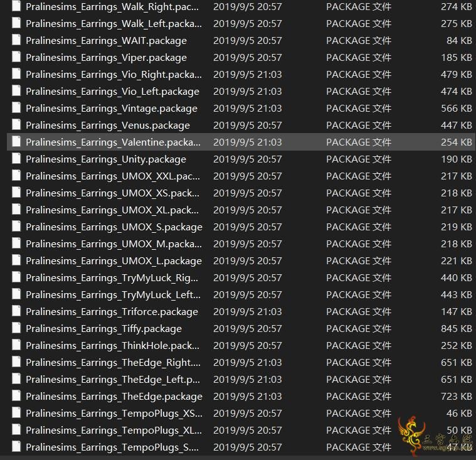Select file name Pralinesims_Earrings_Tiffy.package
The height and width of the screenshot is (460, 476).
coord(104,329)
